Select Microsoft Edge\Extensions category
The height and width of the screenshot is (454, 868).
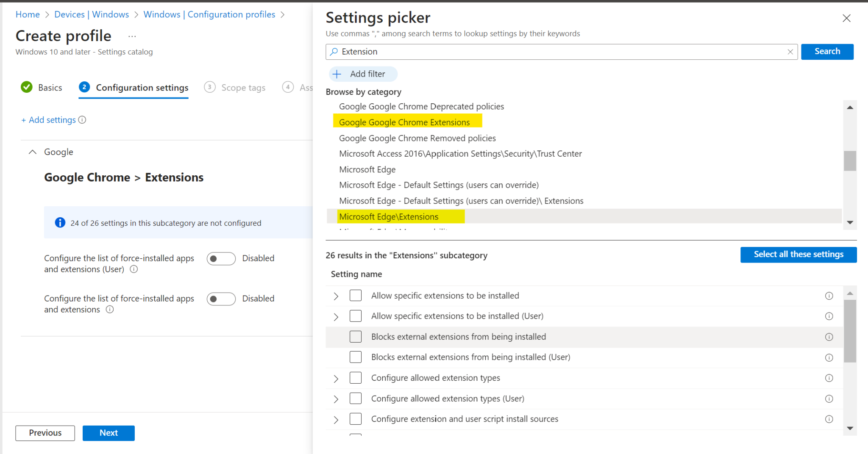tap(389, 217)
